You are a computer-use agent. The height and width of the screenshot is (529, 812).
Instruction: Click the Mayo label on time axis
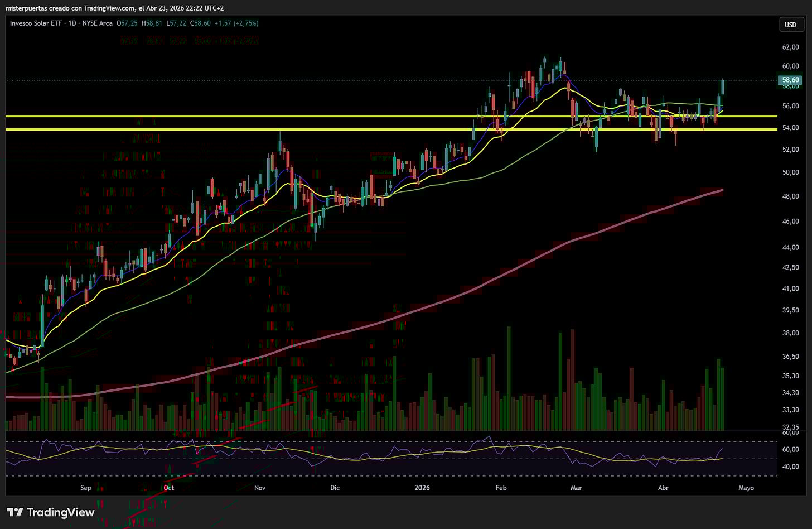tap(746, 488)
